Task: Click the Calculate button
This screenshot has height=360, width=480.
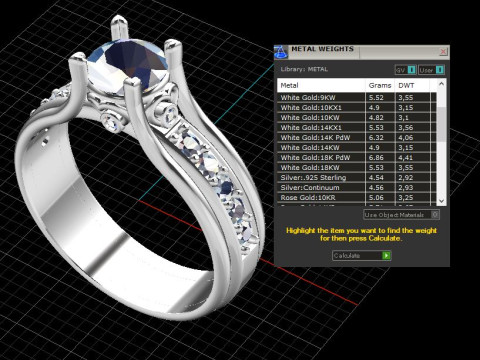Action: (361, 256)
